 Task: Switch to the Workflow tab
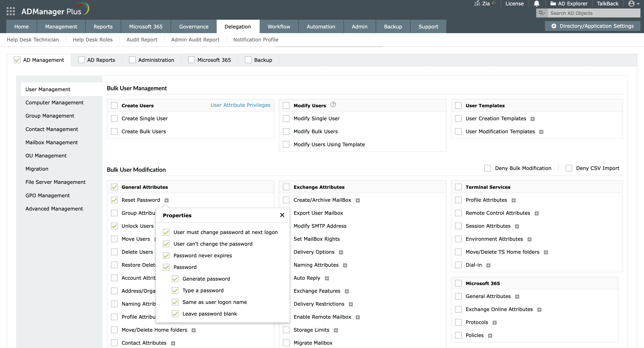click(278, 26)
